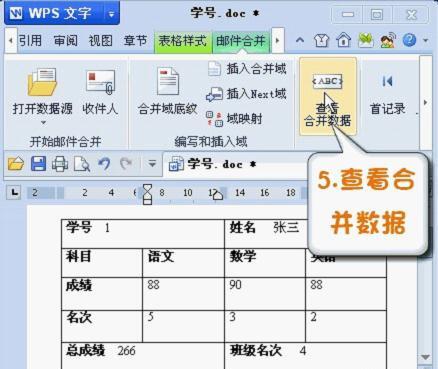Click the user account avatar icon
Viewport: 438px width, 369px height.
[388, 40]
